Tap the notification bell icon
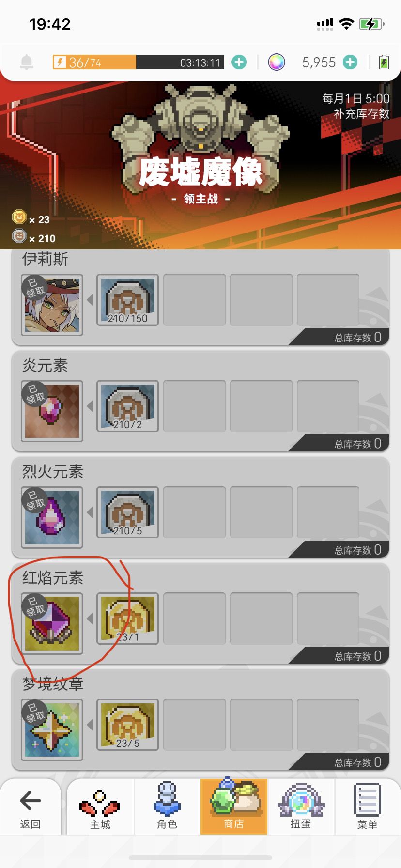 (x=27, y=62)
